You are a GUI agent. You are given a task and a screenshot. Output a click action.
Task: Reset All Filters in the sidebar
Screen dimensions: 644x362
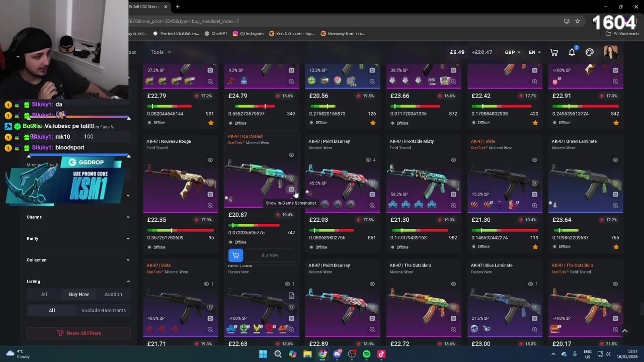(x=79, y=333)
